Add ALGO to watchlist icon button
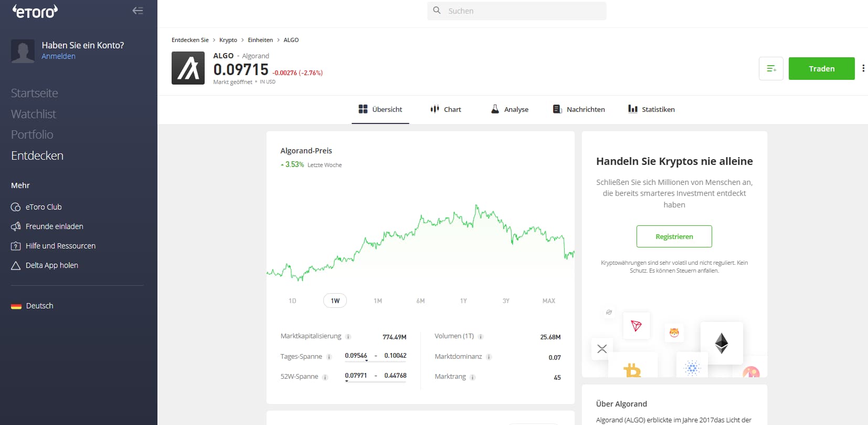Image resolution: width=868 pixels, height=425 pixels. 771,68
